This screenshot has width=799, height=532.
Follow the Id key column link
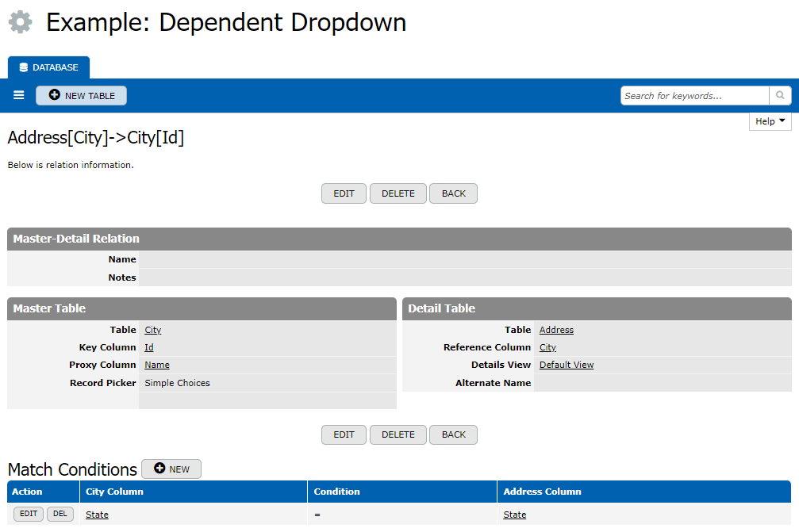pyautogui.click(x=148, y=347)
